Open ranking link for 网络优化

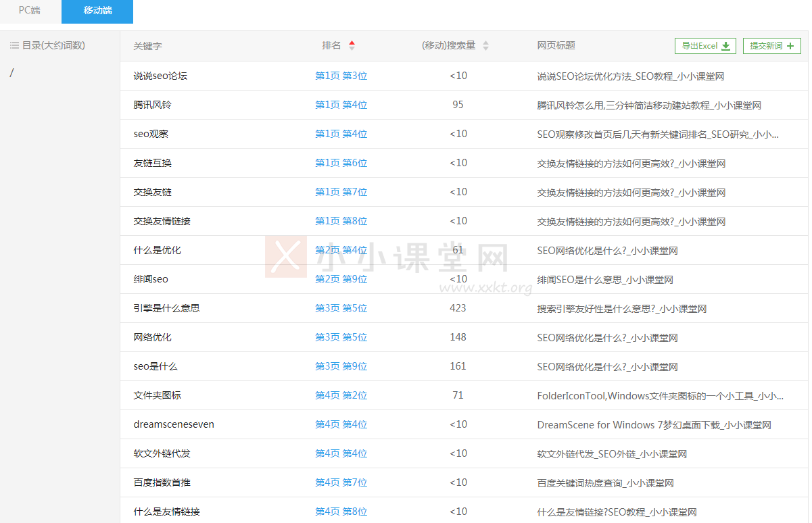tap(341, 338)
